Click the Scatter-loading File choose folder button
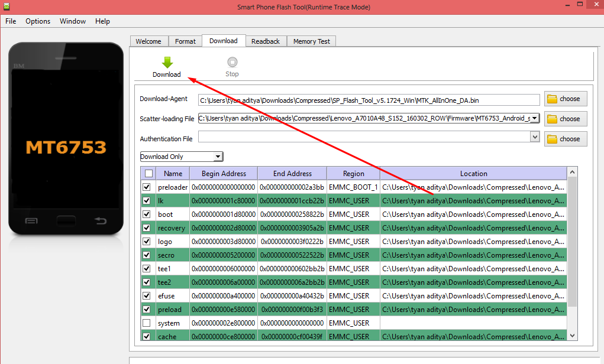604x364 pixels. click(x=566, y=119)
